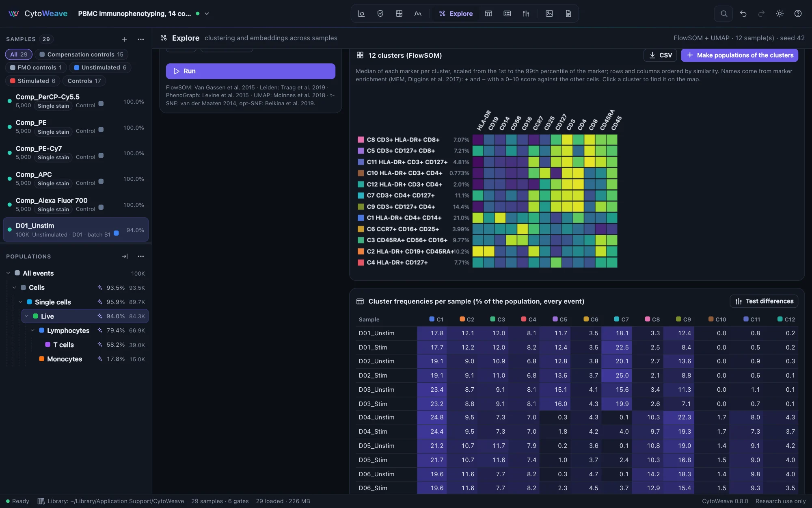Collapse the Cells tree node chevron
Image resolution: width=812 pixels, height=508 pixels.
click(14, 288)
